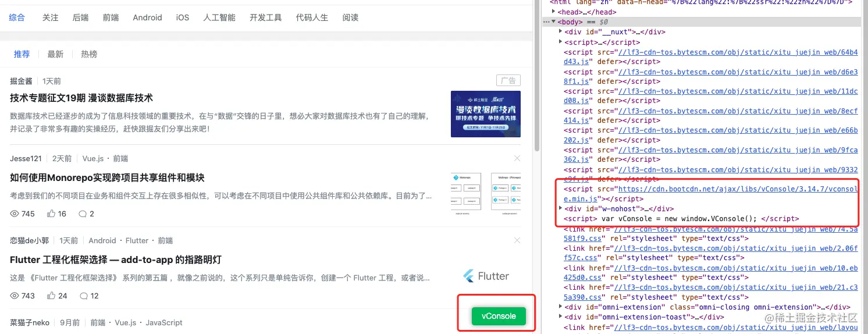This screenshot has width=868, height=334.
Task: Open the 阅读 category
Action: 350,17
